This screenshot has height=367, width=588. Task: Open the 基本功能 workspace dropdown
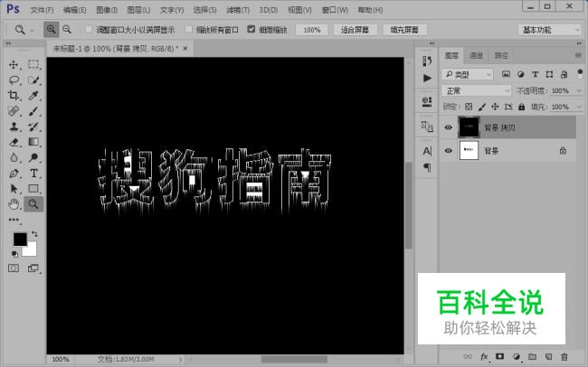point(549,30)
